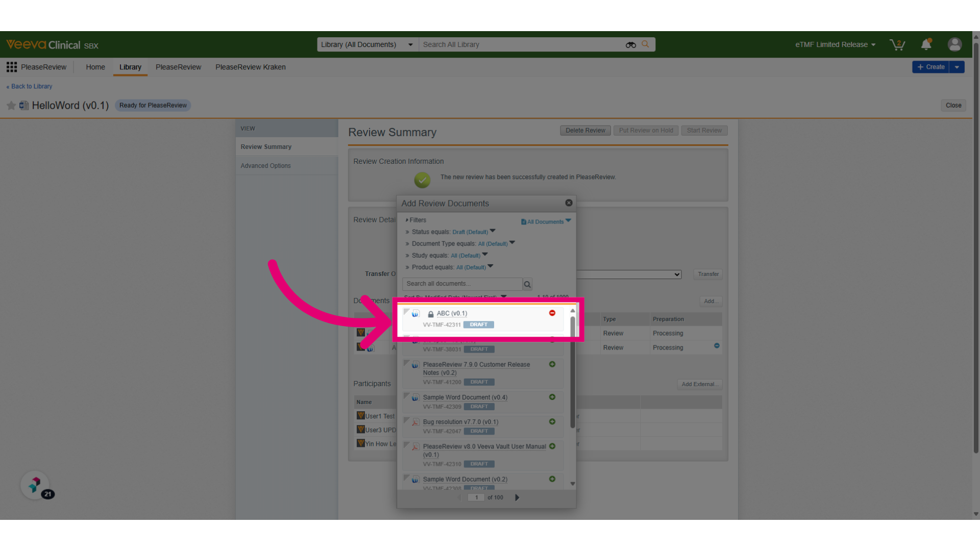This screenshot has width=980, height=551.
Task: Click the PleaseReview app switcher label
Action: (43, 67)
